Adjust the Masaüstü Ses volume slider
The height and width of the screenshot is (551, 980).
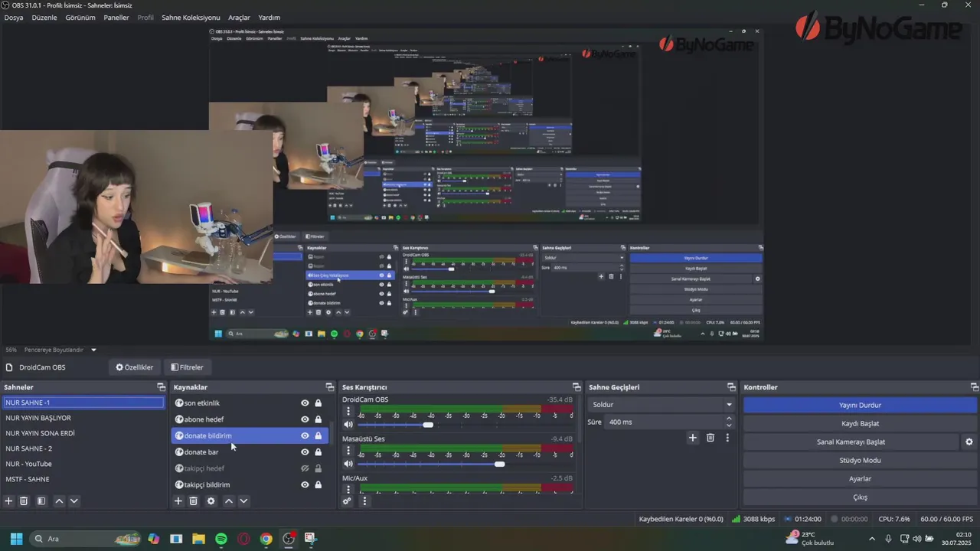pos(500,464)
